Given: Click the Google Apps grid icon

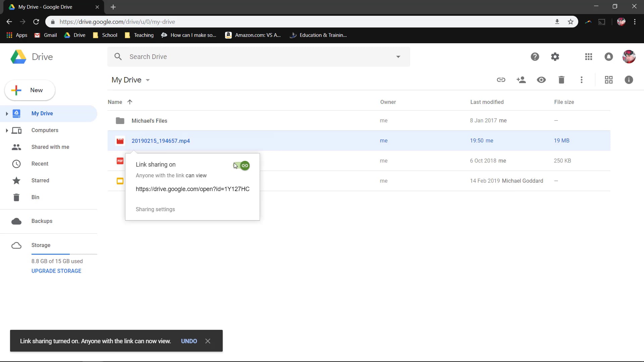Looking at the screenshot, I should click(589, 57).
